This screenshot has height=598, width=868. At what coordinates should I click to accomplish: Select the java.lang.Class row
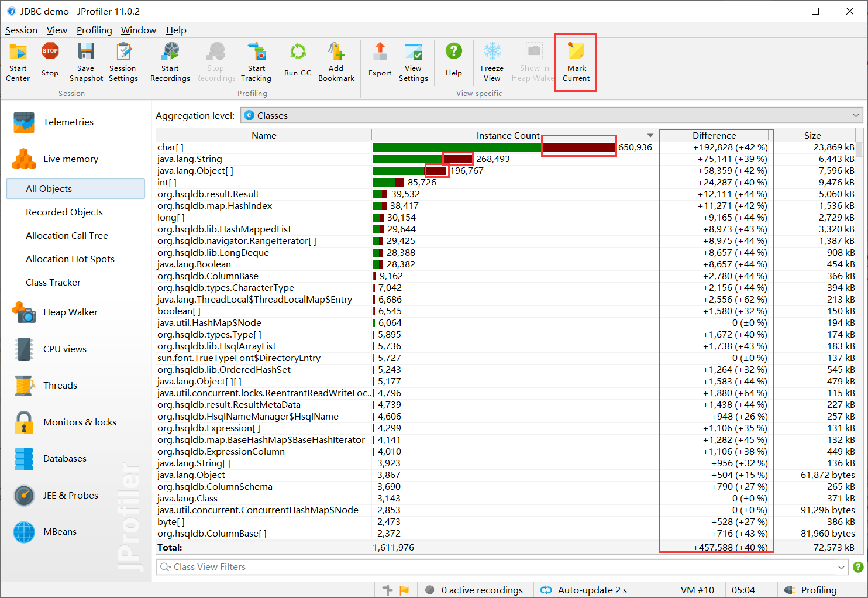506,499
